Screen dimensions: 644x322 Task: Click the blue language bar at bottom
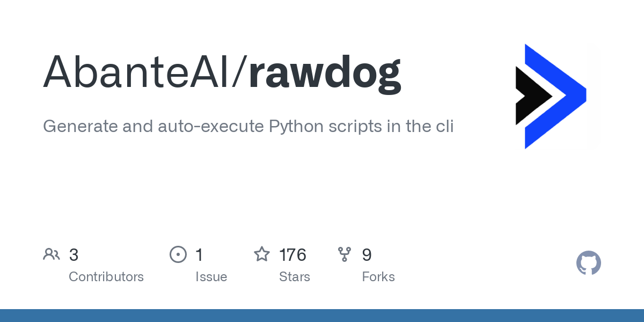coord(322,316)
